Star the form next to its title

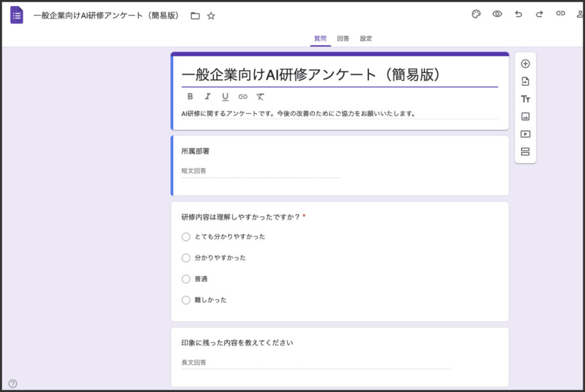click(x=211, y=16)
